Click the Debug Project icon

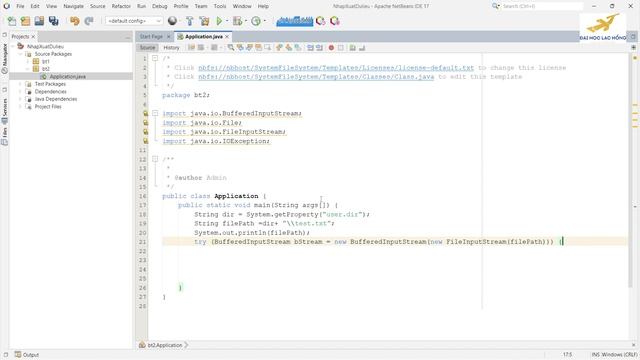(x=237, y=21)
